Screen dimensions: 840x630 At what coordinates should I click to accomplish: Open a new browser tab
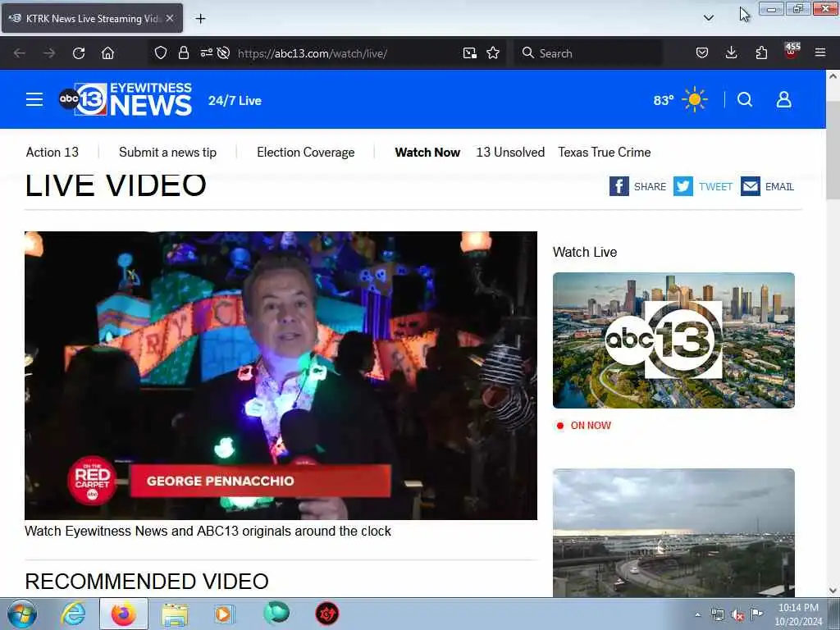pos(200,19)
